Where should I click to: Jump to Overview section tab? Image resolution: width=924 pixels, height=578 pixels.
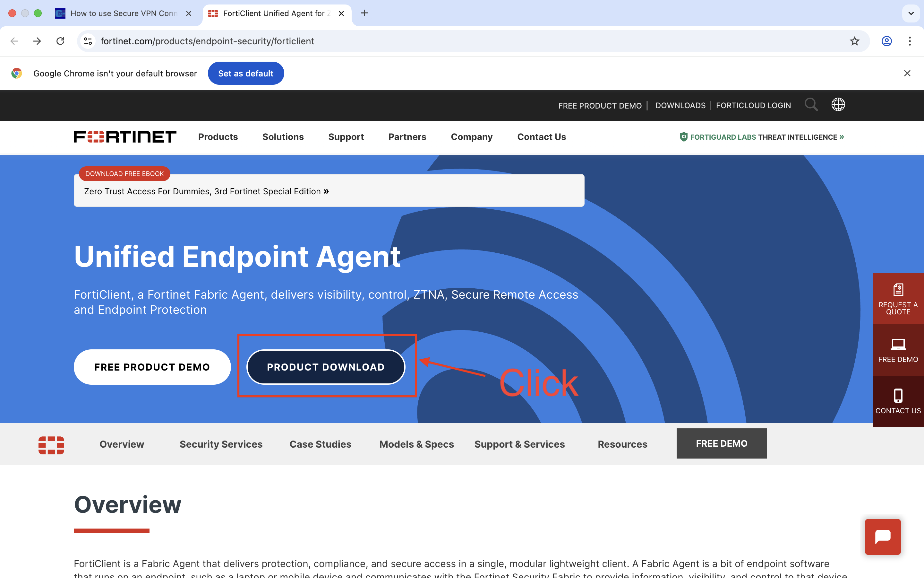click(x=122, y=444)
